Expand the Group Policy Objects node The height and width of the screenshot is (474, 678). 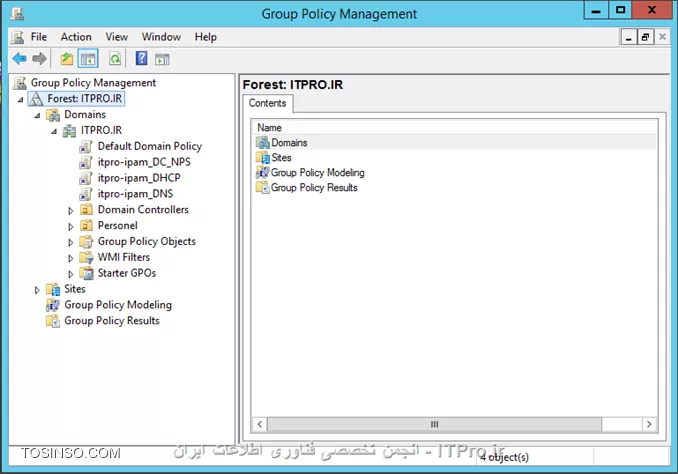71,242
